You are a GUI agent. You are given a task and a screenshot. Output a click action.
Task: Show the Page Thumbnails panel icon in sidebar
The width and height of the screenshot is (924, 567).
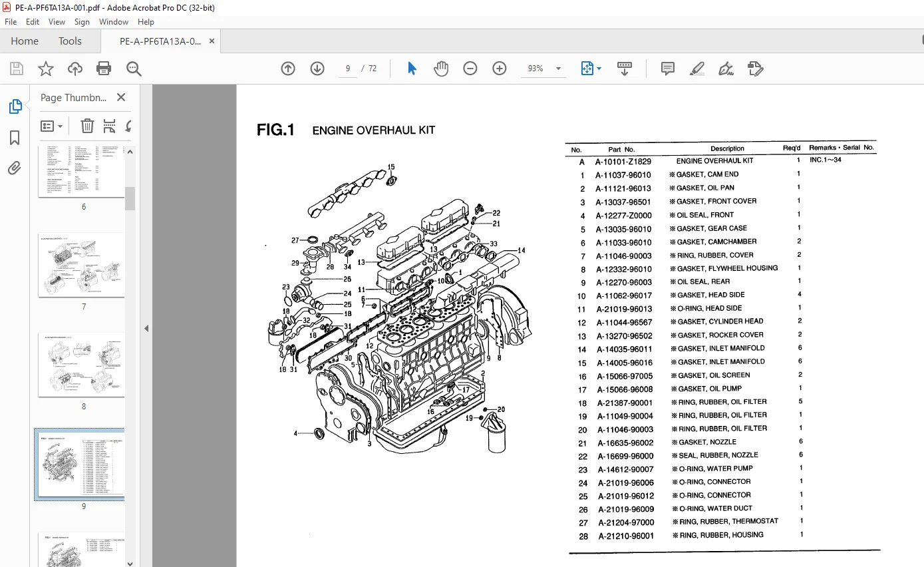pyautogui.click(x=15, y=106)
